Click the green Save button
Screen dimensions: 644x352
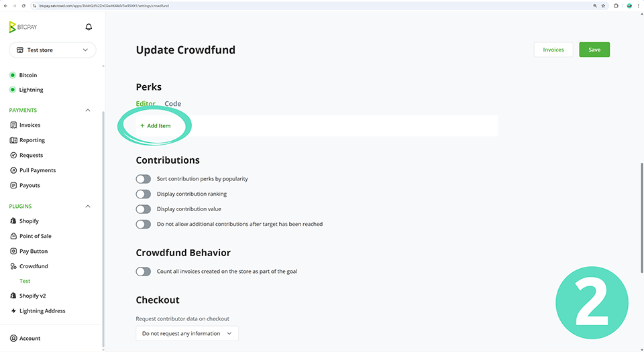click(594, 50)
